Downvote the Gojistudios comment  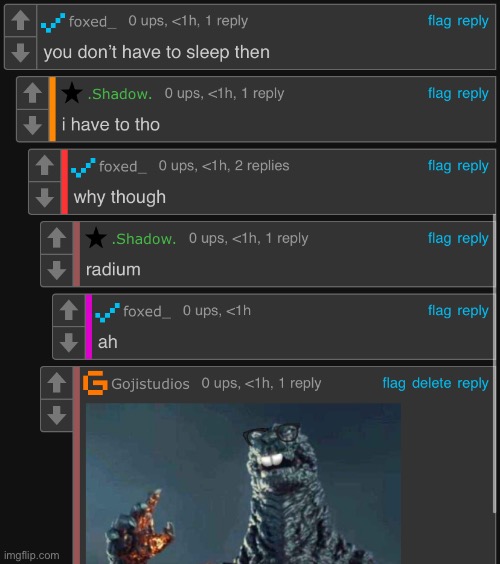57,415
